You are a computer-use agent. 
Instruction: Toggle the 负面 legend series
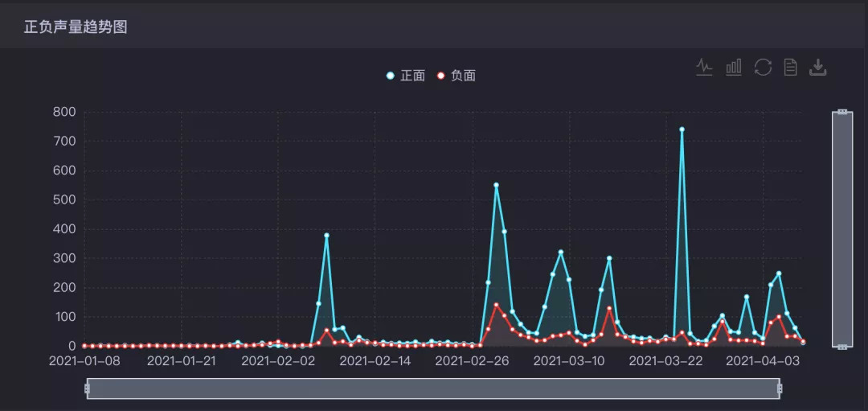(457, 76)
